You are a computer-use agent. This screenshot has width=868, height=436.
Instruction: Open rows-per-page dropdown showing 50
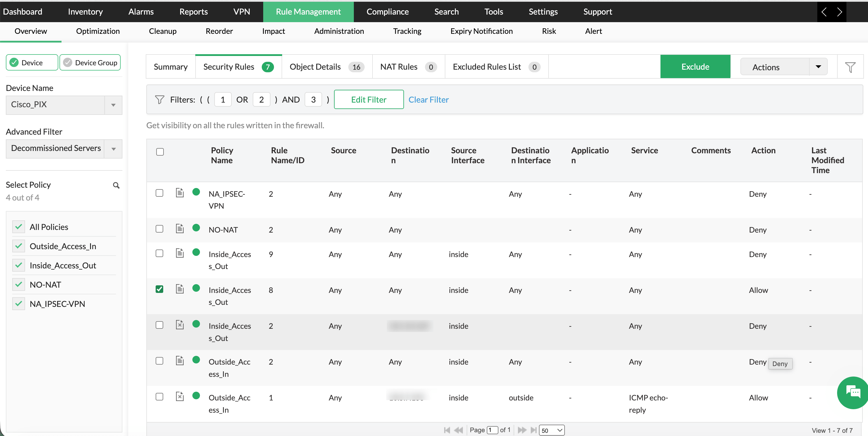[x=551, y=430]
